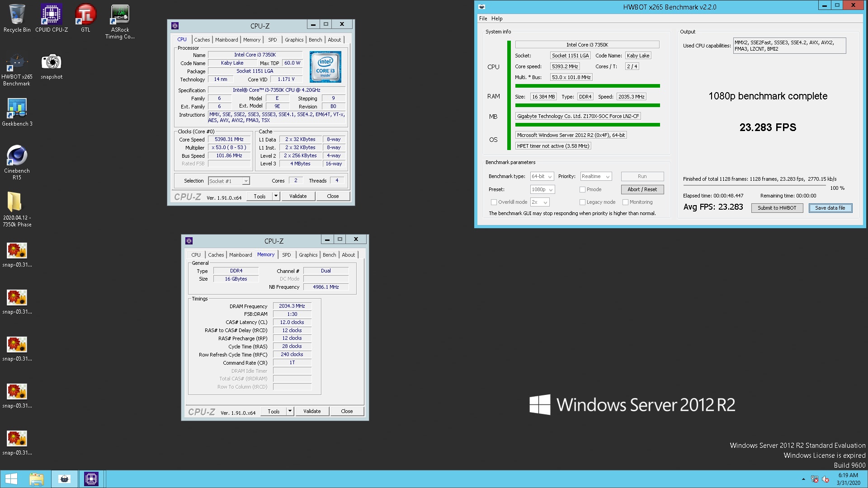Click the Intel Core i3 logo in CPU-Z

point(325,67)
